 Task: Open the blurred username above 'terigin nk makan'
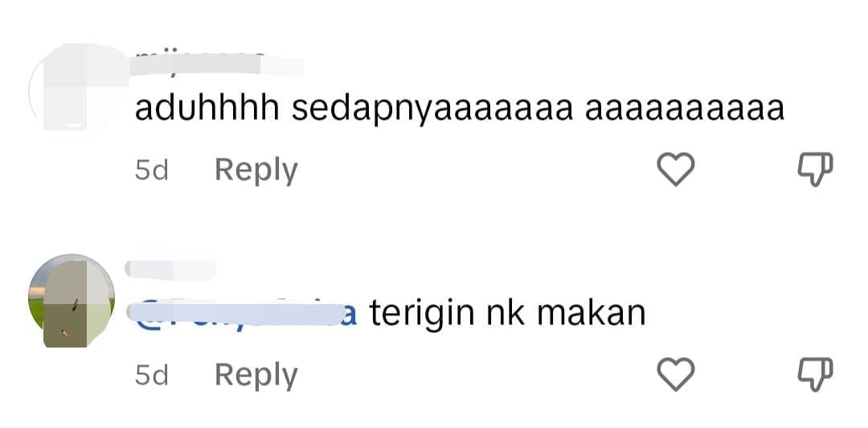point(170,269)
